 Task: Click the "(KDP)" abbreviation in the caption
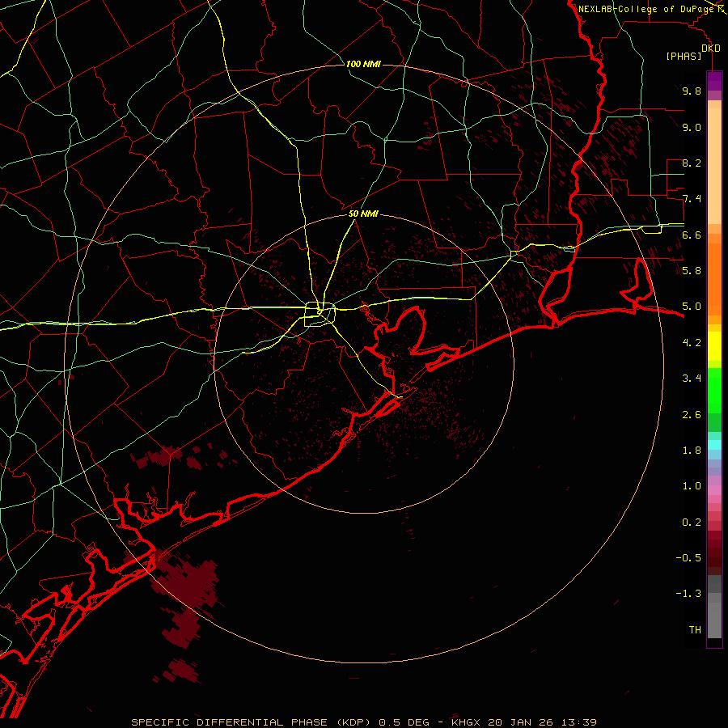(353, 722)
